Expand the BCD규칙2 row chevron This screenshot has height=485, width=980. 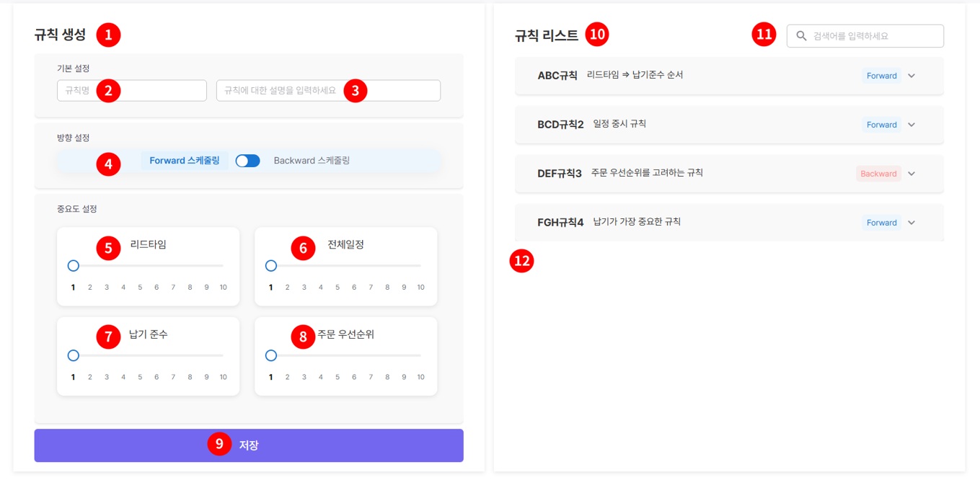[911, 125]
